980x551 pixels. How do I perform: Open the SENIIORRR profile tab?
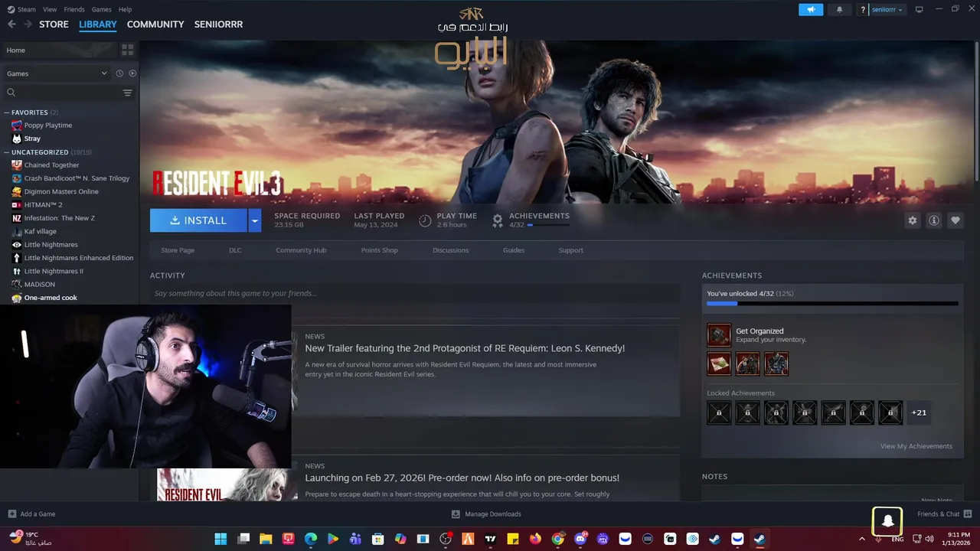click(218, 24)
